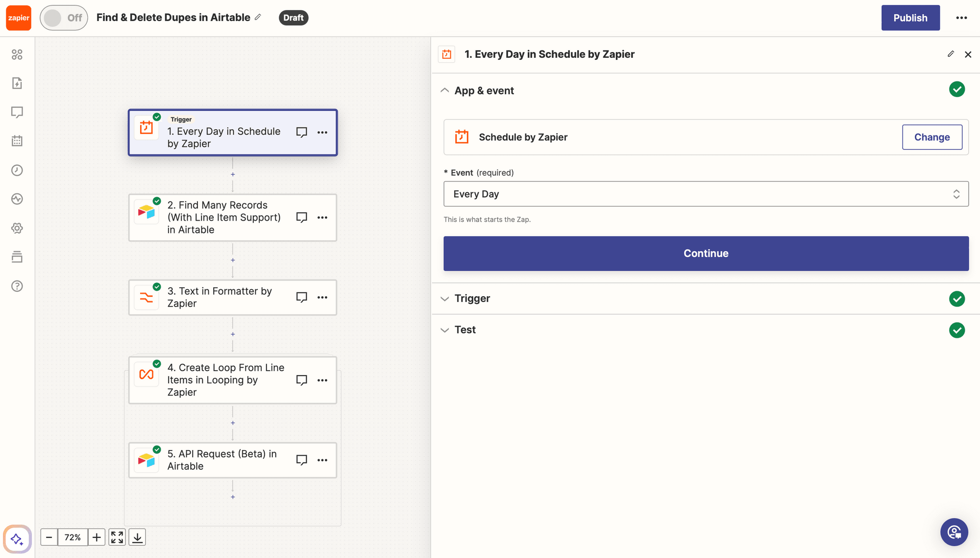
Task: Toggle the Zap Off switch to On
Action: pyautogui.click(x=63, y=17)
